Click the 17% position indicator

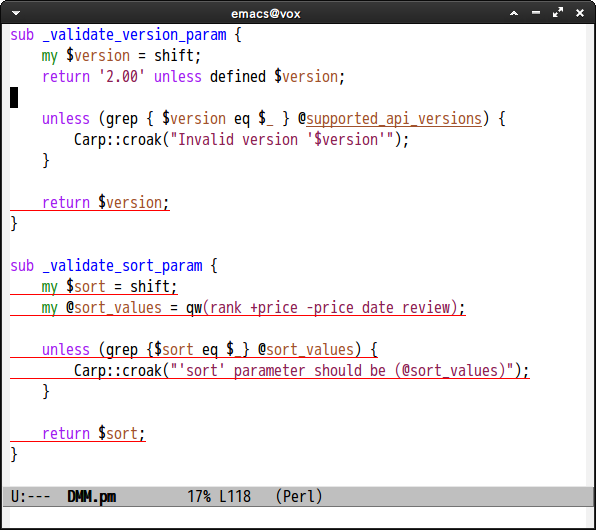pyautogui.click(x=199, y=497)
